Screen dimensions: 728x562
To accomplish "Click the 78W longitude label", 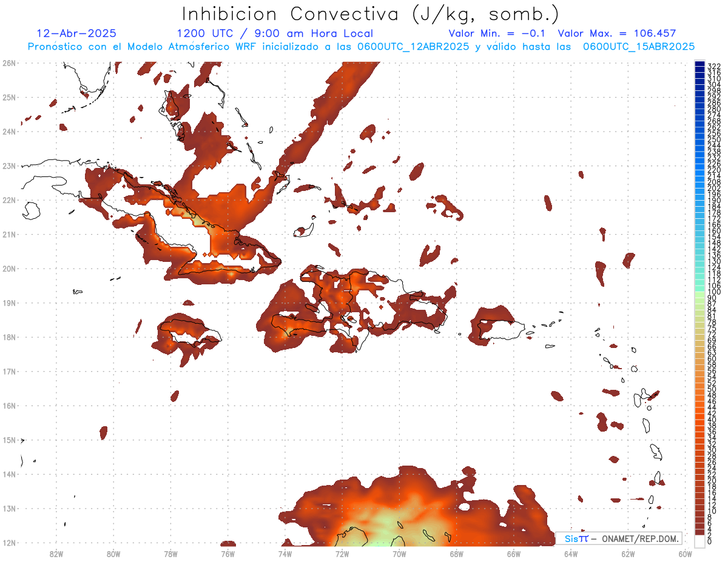I will (170, 554).
